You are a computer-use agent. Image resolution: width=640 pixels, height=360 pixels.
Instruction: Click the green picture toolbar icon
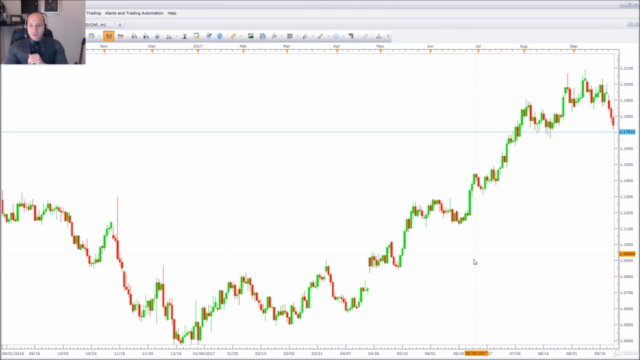pyautogui.click(x=251, y=36)
